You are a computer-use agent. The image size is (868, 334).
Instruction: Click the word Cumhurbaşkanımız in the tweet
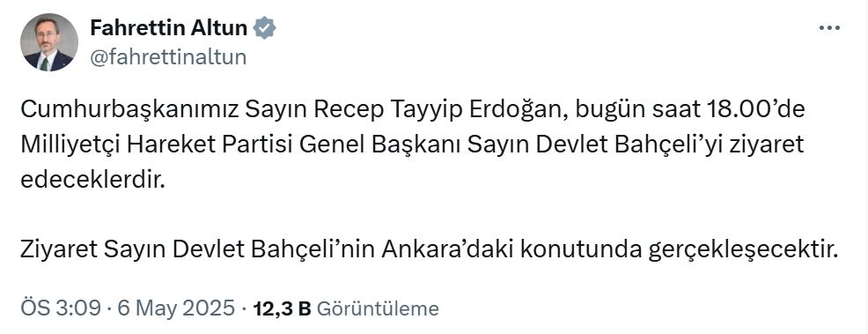[x=129, y=109]
